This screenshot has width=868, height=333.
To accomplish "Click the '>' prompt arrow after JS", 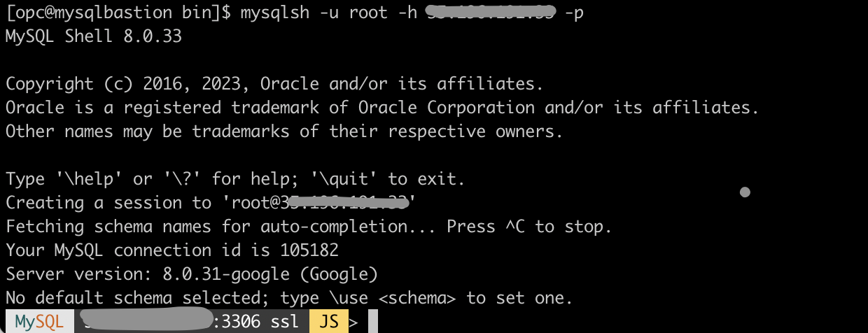I will click(x=354, y=322).
